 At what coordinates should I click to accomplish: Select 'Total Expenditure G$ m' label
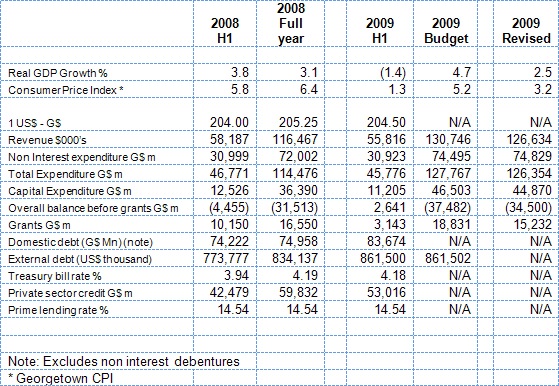click(x=65, y=174)
